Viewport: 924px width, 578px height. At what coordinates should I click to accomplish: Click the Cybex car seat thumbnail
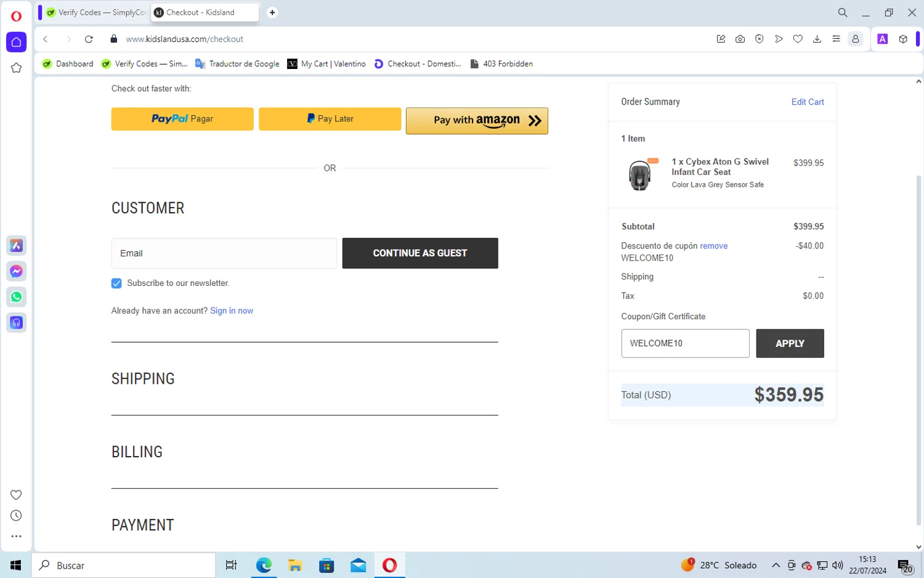pos(641,174)
